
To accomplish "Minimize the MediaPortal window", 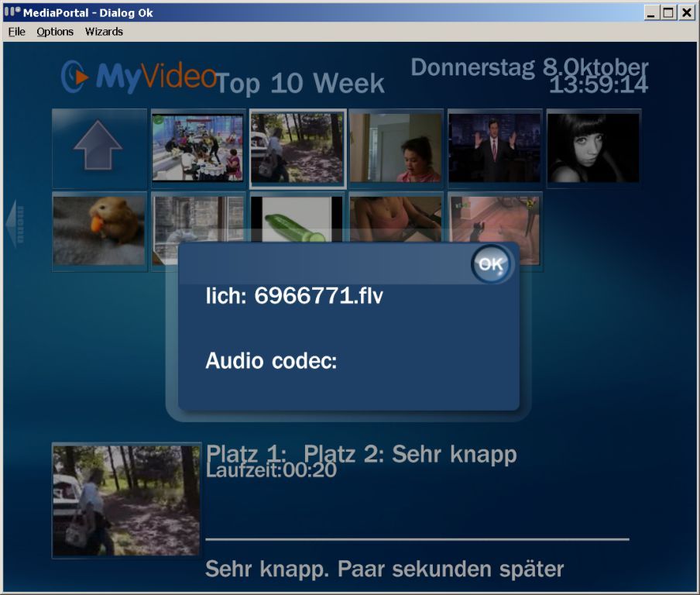I will [x=651, y=12].
